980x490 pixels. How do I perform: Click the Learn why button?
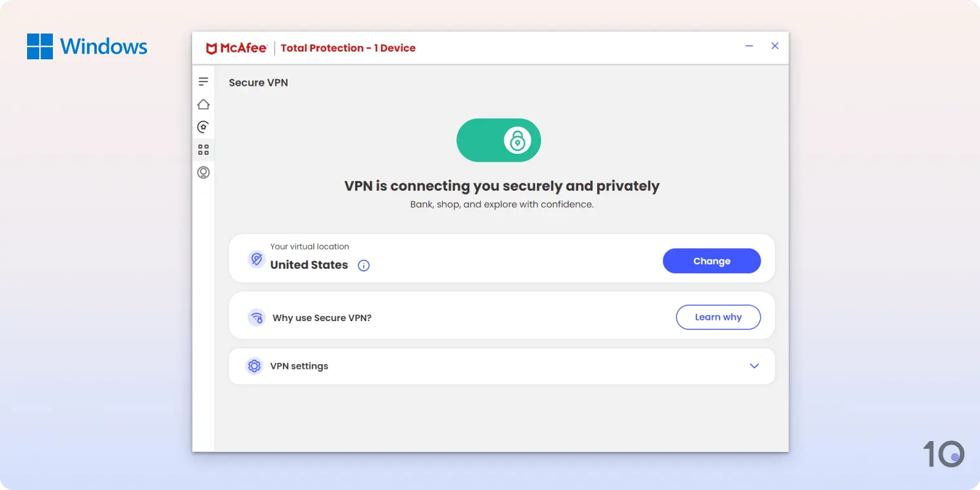coord(718,317)
